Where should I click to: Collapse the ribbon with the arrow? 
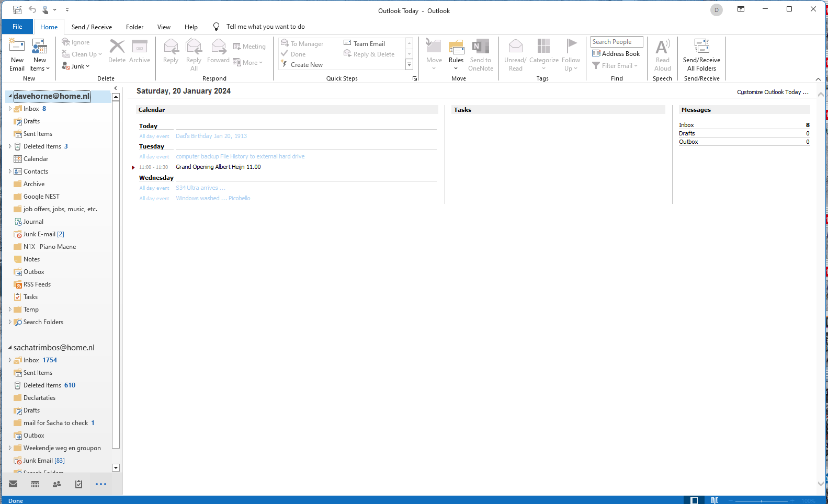[818, 79]
